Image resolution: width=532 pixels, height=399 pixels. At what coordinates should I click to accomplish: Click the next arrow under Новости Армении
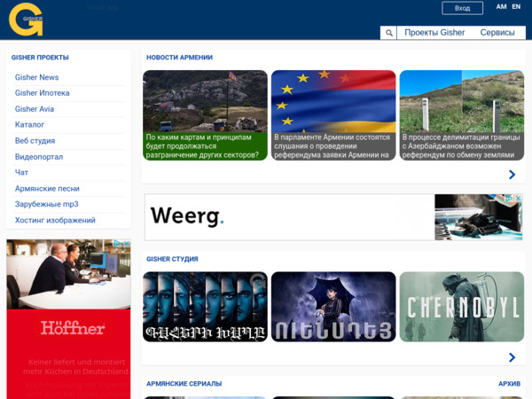(512, 175)
